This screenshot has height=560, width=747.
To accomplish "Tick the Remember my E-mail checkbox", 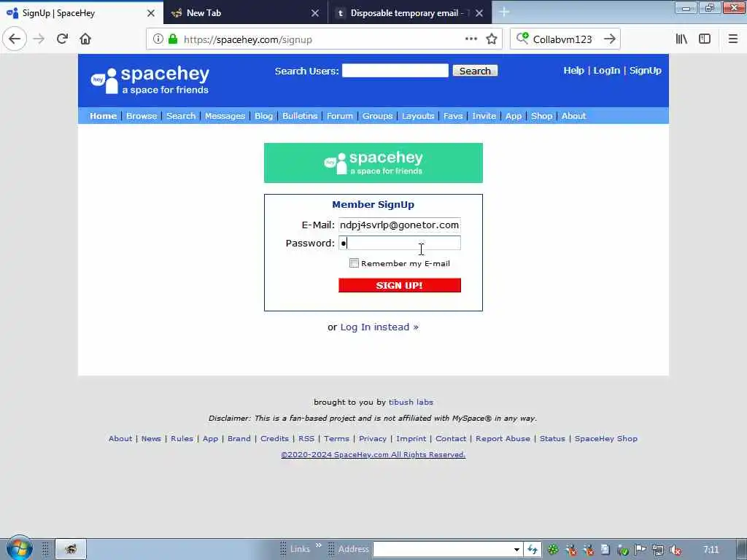I will [354, 263].
